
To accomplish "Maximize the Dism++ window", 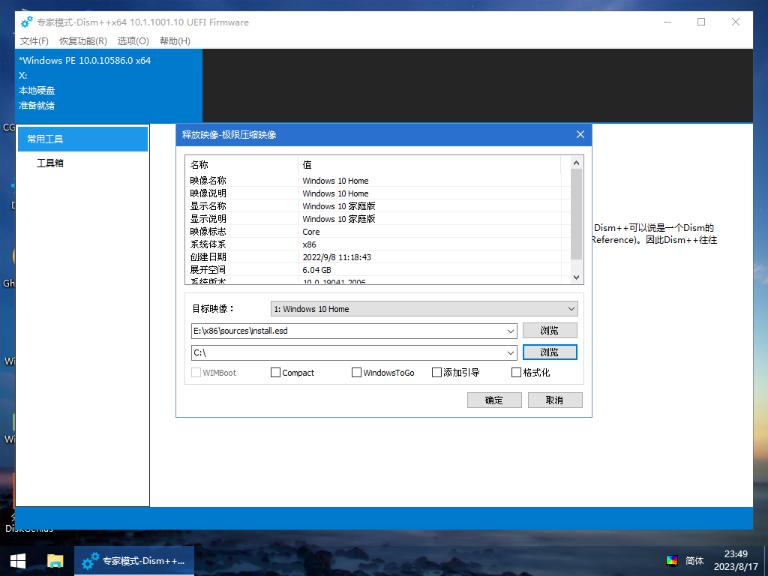I will point(701,22).
